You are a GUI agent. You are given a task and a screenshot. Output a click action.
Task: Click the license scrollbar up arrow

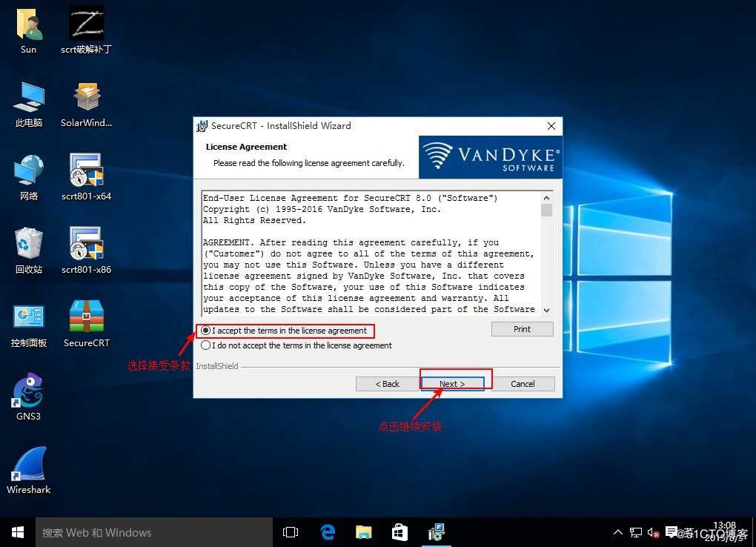pyautogui.click(x=546, y=198)
